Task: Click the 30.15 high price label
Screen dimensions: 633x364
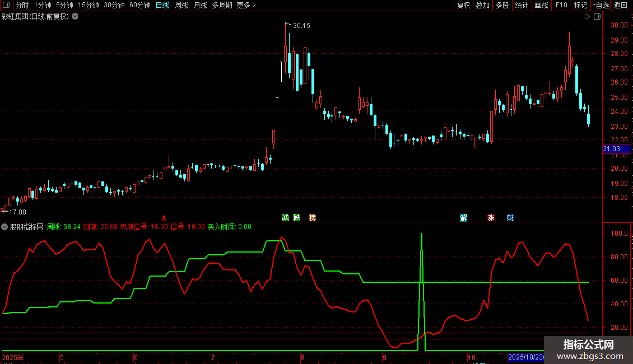Action: pos(301,25)
